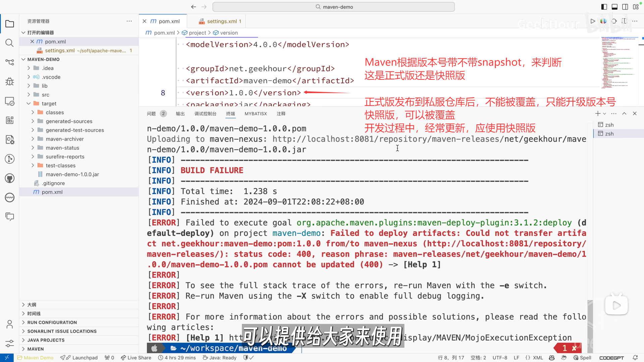Click the terminal vertical scrollbar
The height and width of the screenshot is (362, 644).
pos(590,326)
